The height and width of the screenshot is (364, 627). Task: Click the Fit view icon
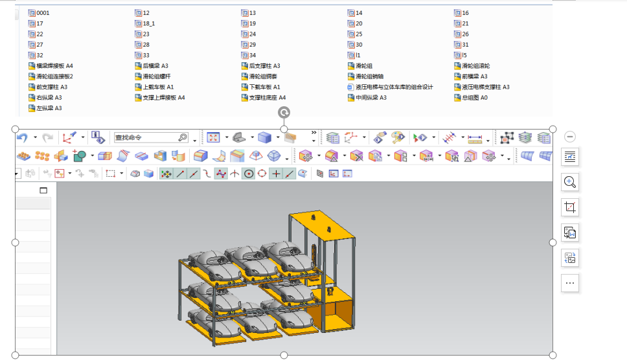[x=213, y=138]
